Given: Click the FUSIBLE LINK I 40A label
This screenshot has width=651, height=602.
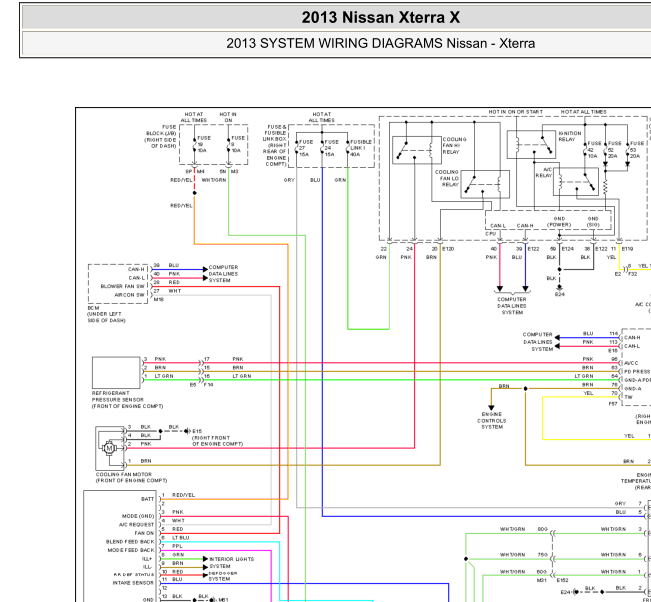Looking at the screenshot, I should (361, 148).
